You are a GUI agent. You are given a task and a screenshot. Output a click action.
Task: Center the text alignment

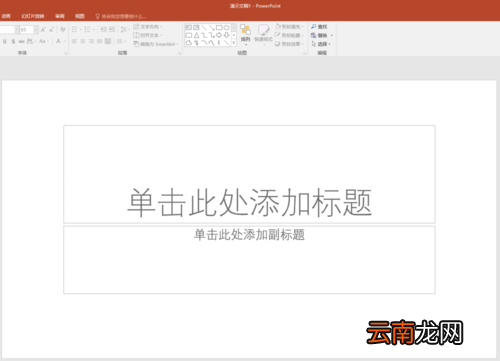[x=82, y=41]
